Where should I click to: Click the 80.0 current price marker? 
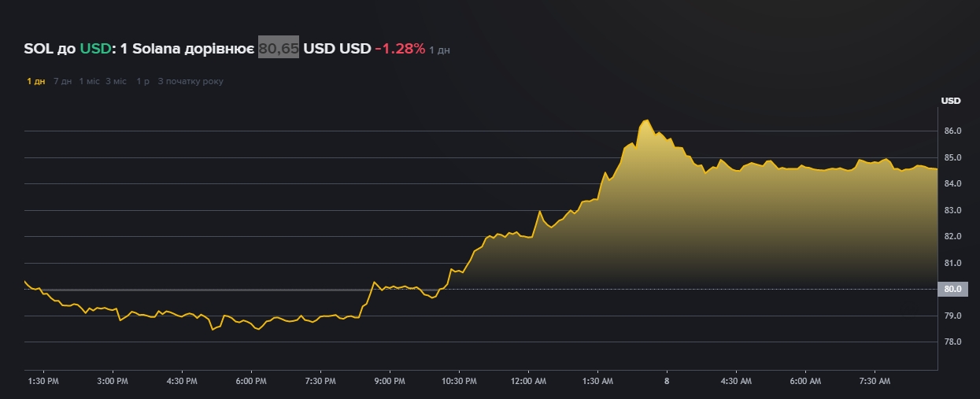[953, 289]
